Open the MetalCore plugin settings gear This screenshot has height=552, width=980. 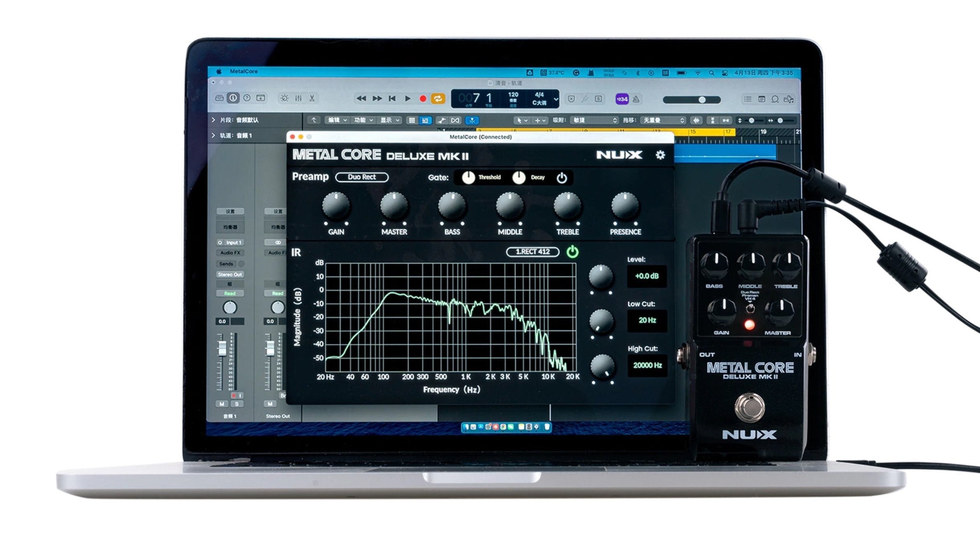tap(660, 155)
